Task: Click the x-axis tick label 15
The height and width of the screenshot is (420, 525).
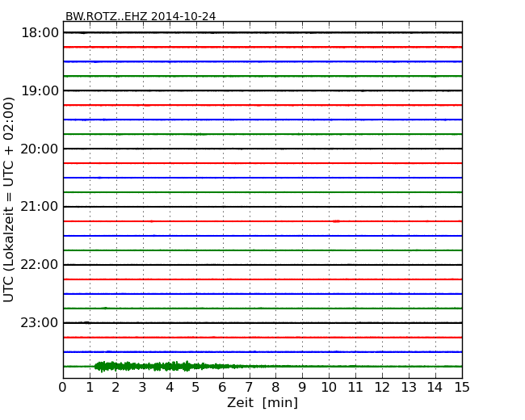Action: (462, 388)
